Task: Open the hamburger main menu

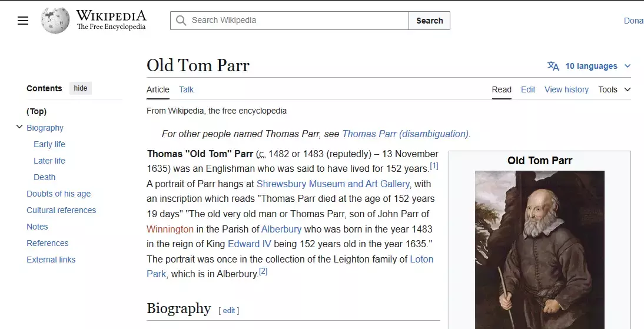Action: pyautogui.click(x=23, y=21)
